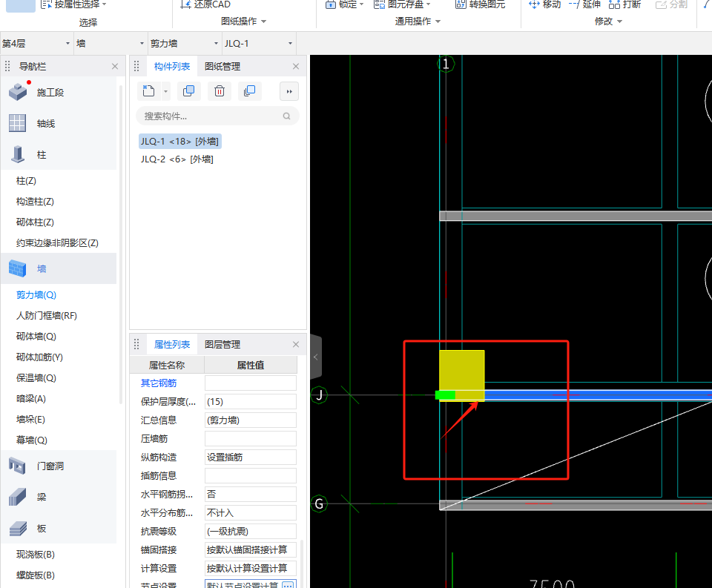
Task: Edit 抗震等级 value field
Action: (x=251, y=531)
